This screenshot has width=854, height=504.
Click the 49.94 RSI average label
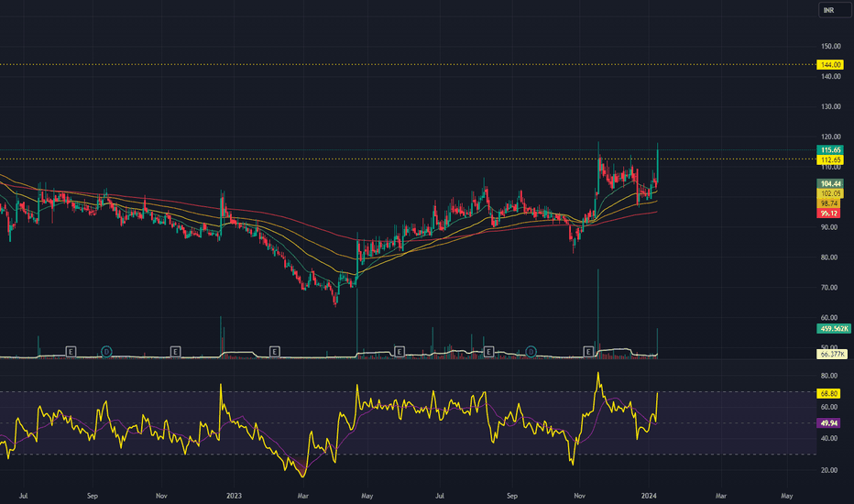(829, 422)
